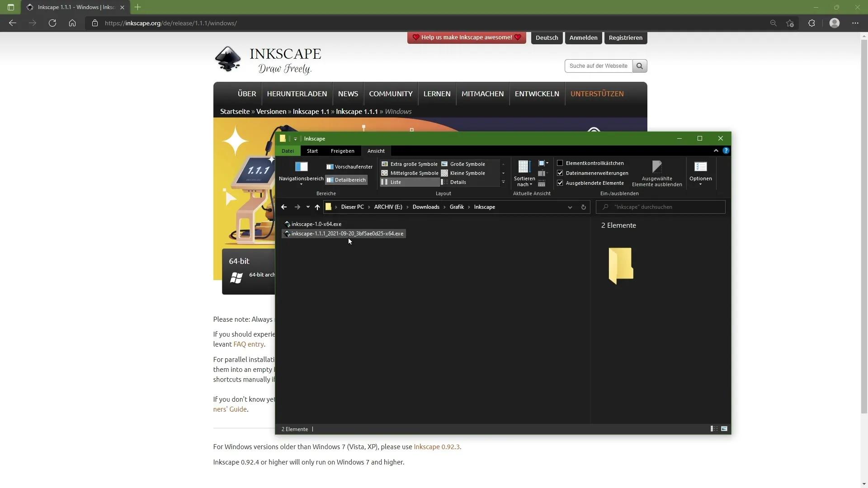Click the Anmelden button
The width and height of the screenshot is (868, 488).
tap(583, 38)
